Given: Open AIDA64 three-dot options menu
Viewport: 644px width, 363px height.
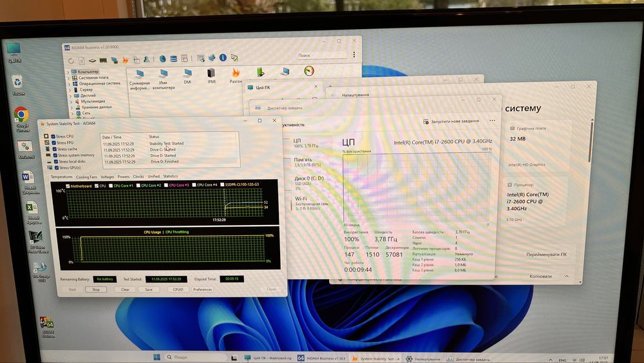Looking at the screenshot, I should [x=354, y=54].
